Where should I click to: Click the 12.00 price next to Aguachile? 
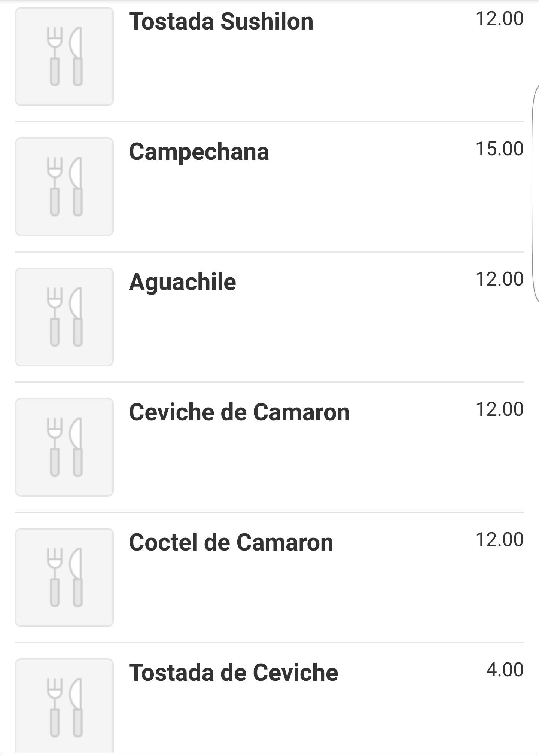point(499,279)
